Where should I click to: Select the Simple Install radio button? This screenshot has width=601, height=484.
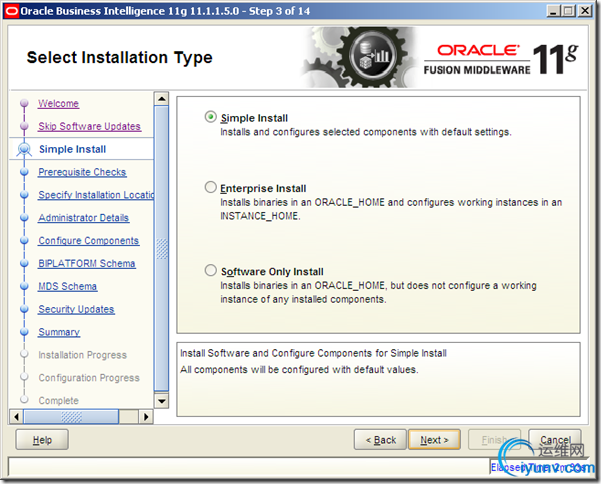(210, 117)
